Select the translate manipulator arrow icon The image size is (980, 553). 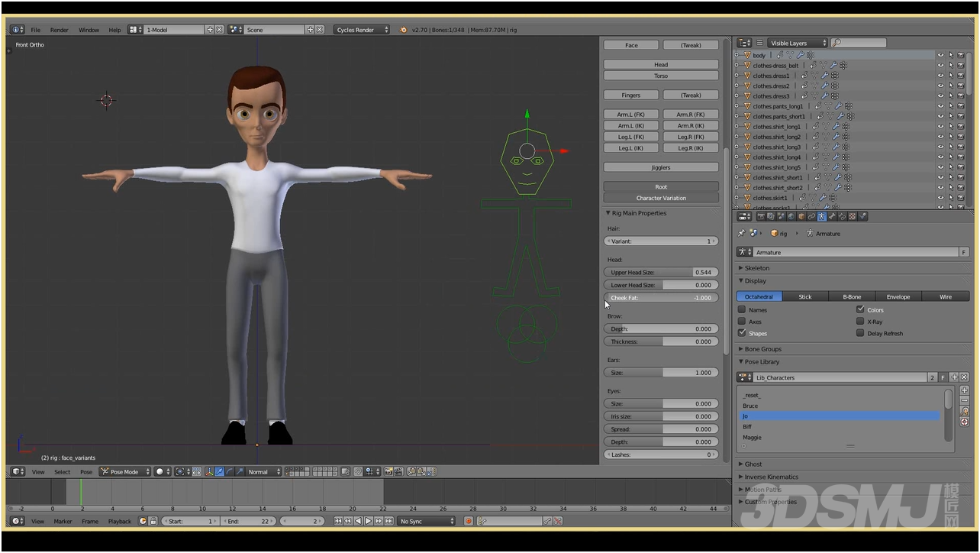[x=220, y=471]
